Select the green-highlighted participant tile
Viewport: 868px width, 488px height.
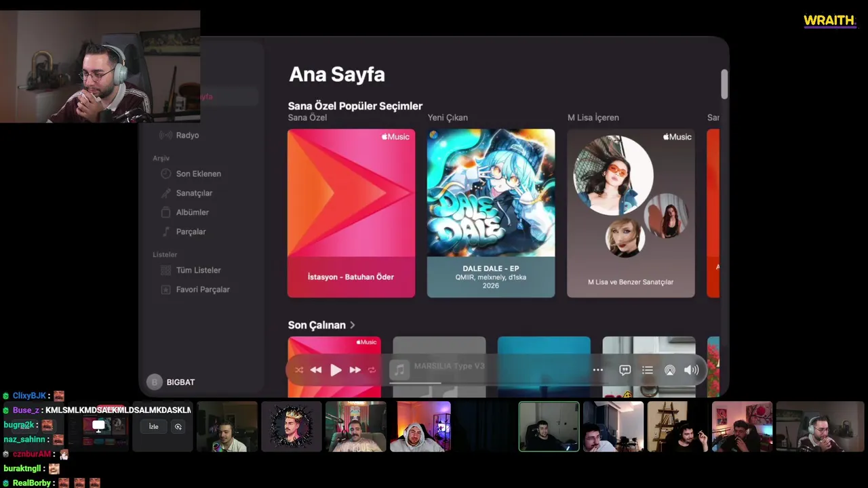click(549, 426)
